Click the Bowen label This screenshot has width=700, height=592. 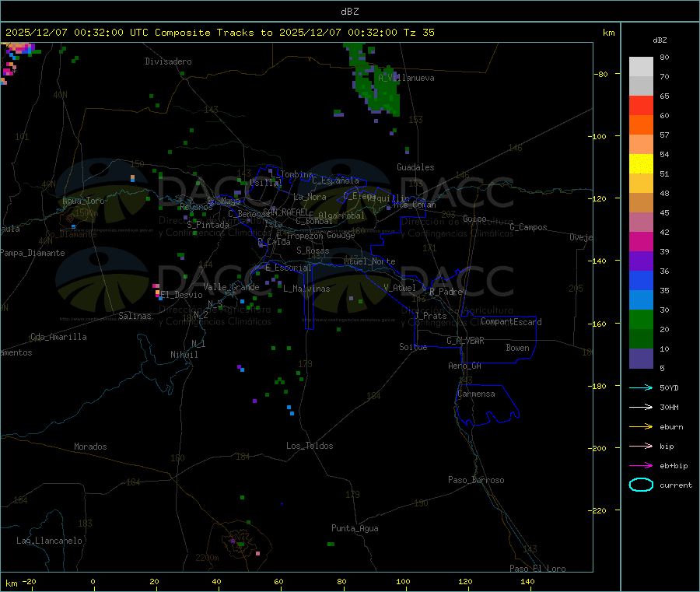click(x=517, y=348)
